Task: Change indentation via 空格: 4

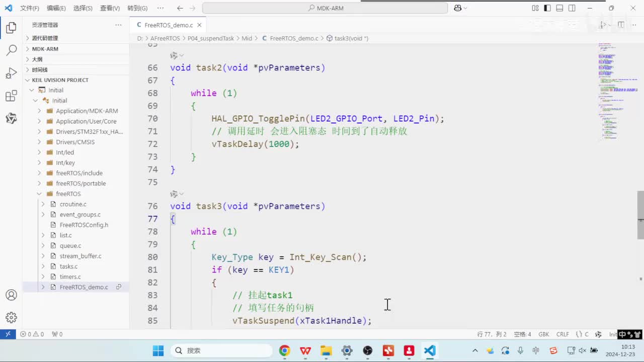Action: point(522,334)
